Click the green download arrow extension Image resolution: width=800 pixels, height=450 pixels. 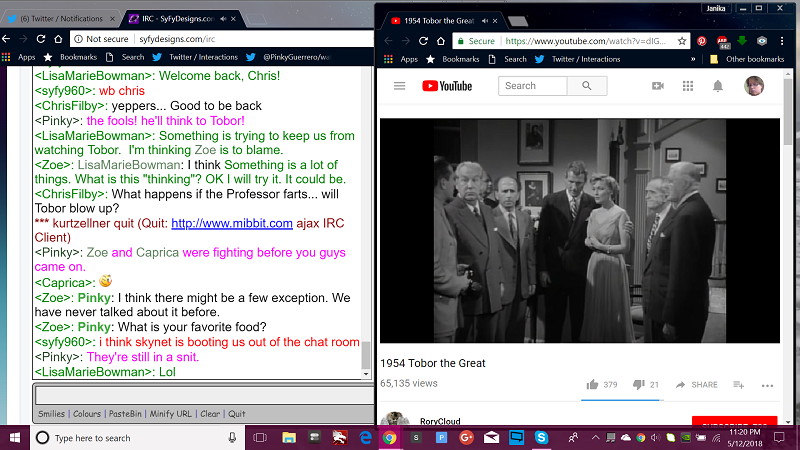(742, 41)
